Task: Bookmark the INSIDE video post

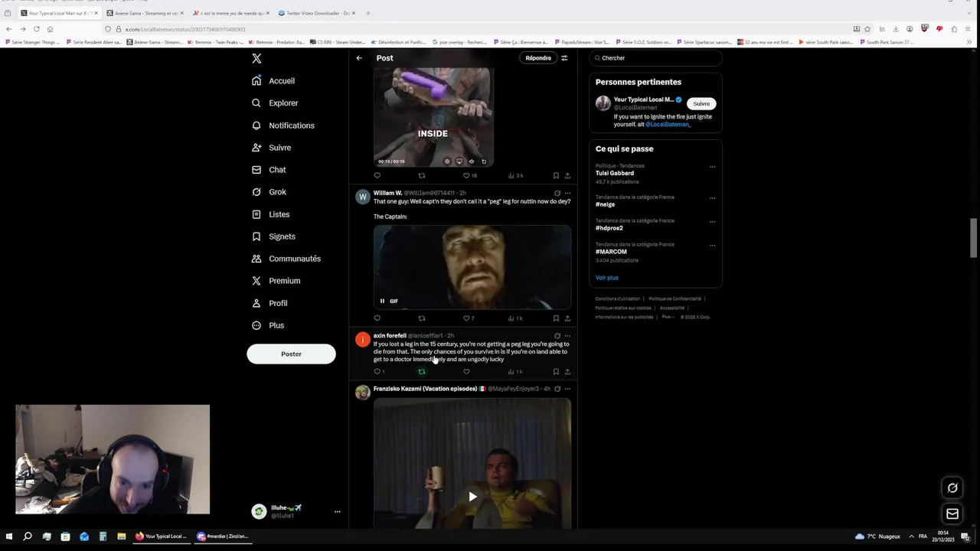Action: tap(556, 175)
